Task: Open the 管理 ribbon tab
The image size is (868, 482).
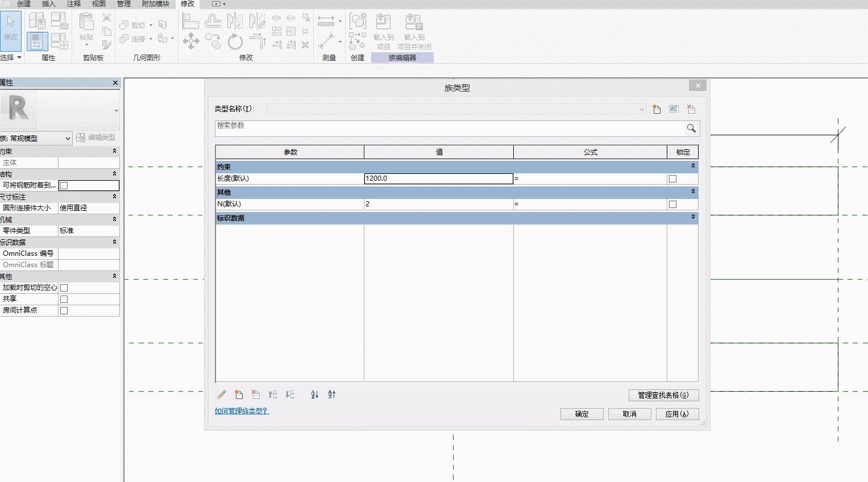Action: pyautogui.click(x=124, y=4)
